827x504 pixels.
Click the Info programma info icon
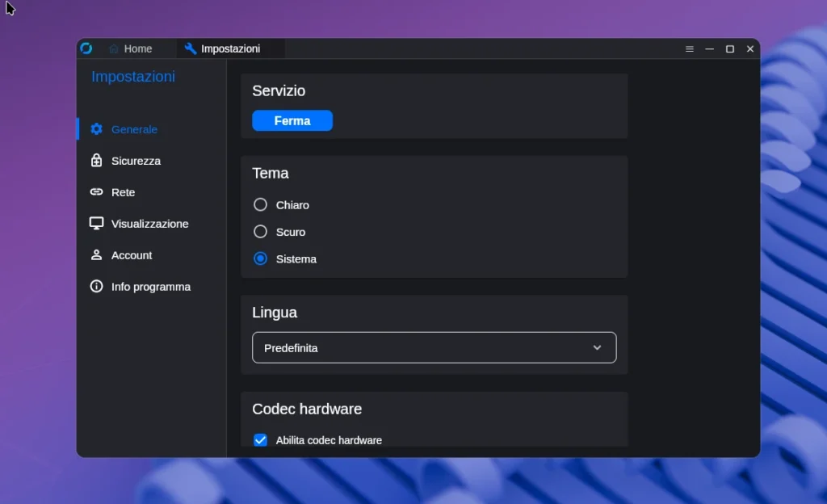tap(96, 286)
